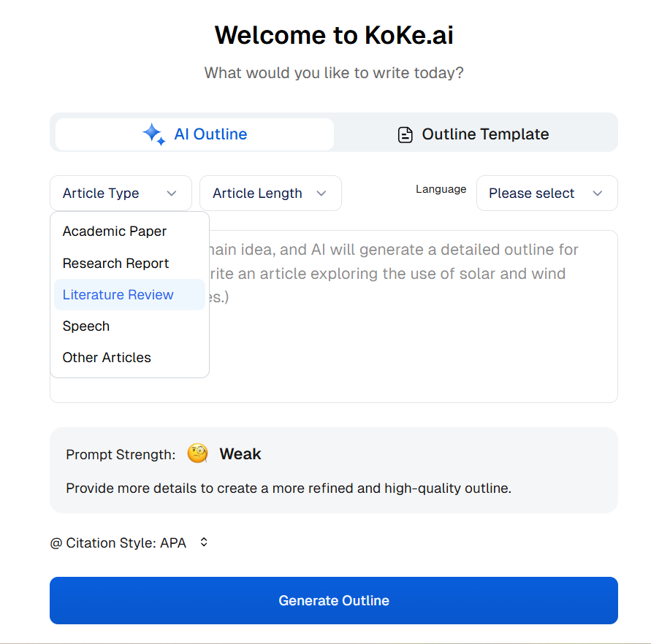
Task: Click the chevron in the Please select box
Action: 598,193
